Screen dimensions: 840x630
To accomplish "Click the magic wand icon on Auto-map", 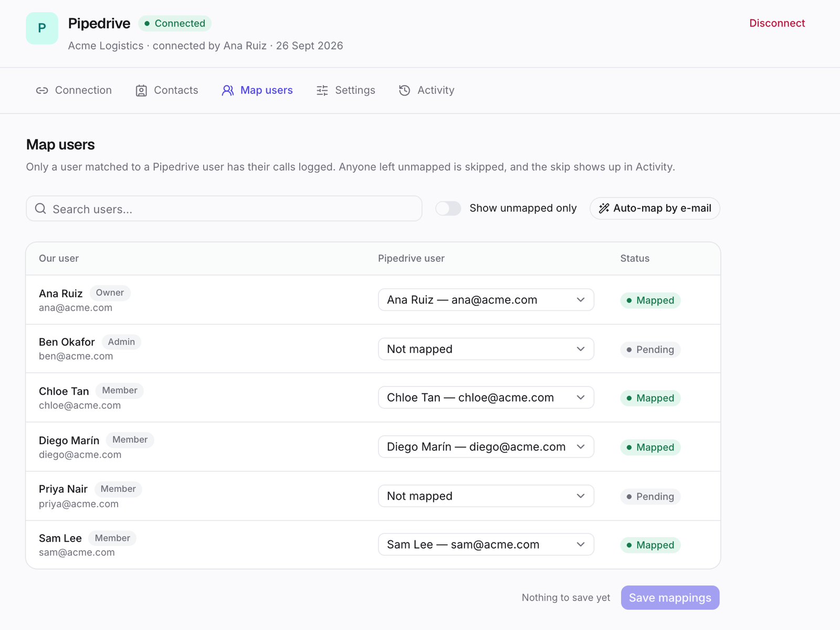I will tap(604, 208).
